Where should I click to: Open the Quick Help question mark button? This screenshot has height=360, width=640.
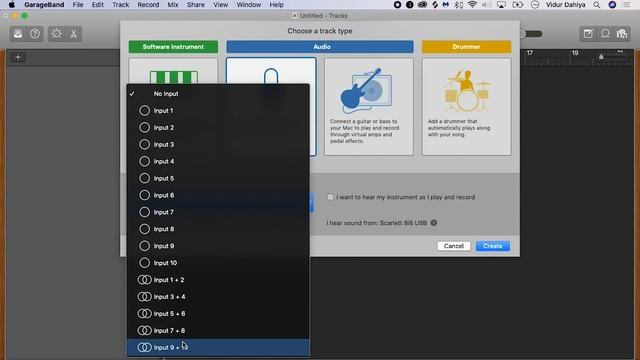(x=35, y=34)
